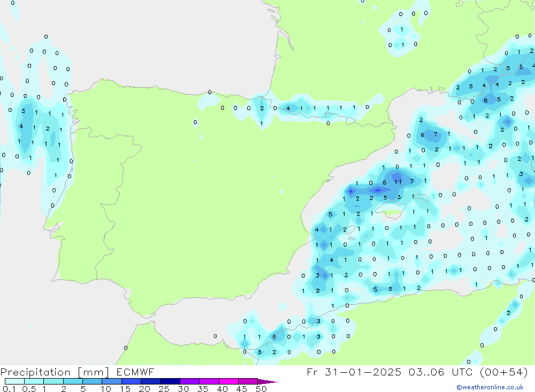This screenshot has height=392, width=535.
Task: Click the legend swatch between 10 and 15
Action: 112,381
